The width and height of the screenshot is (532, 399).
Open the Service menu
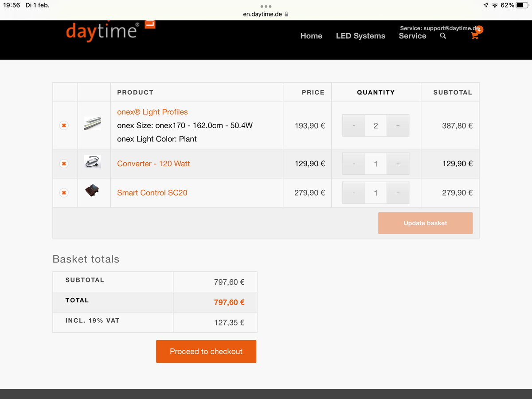tap(412, 36)
